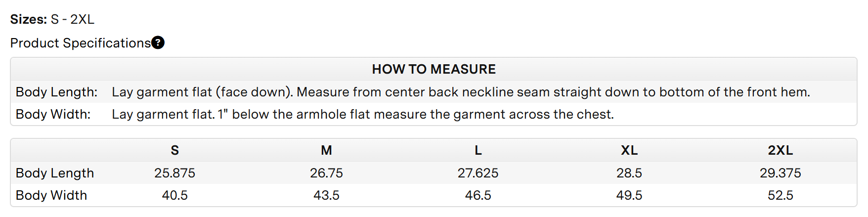Image resolution: width=868 pixels, height=217 pixels.
Task: Click the S size column header
Action: click(174, 150)
